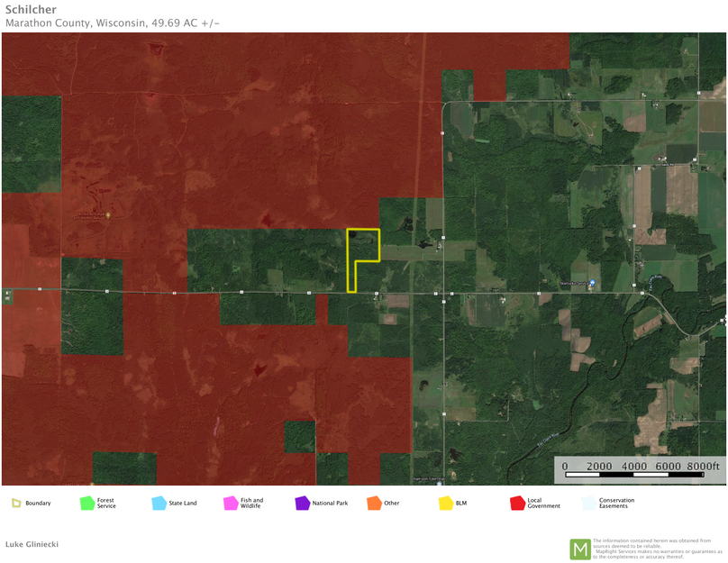Select the orange Other legend icon
The width and height of the screenshot is (728, 563).
[373, 503]
